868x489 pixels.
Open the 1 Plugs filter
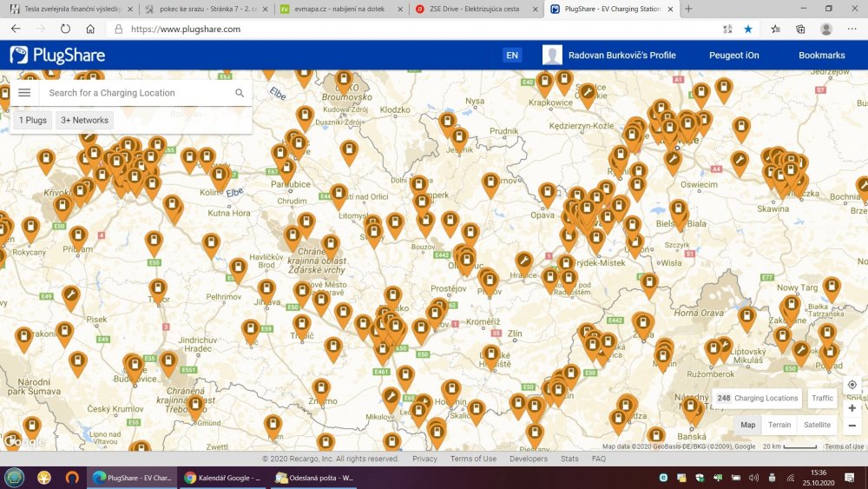click(33, 120)
